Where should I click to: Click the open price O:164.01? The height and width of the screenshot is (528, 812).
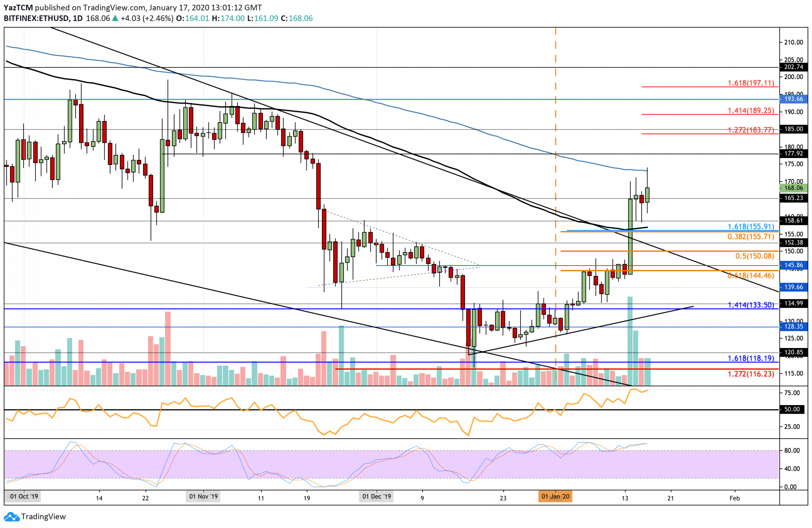click(x=192, y=18)
